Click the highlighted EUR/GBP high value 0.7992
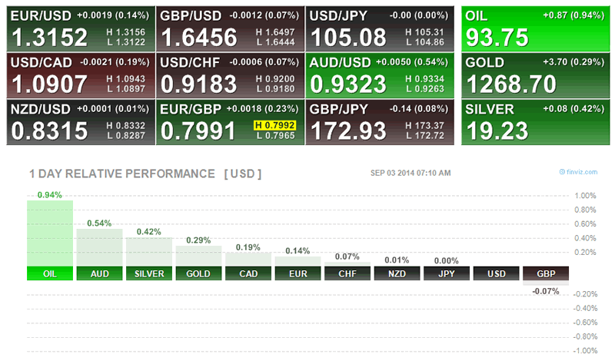615x364 pixels. [275, 124]
